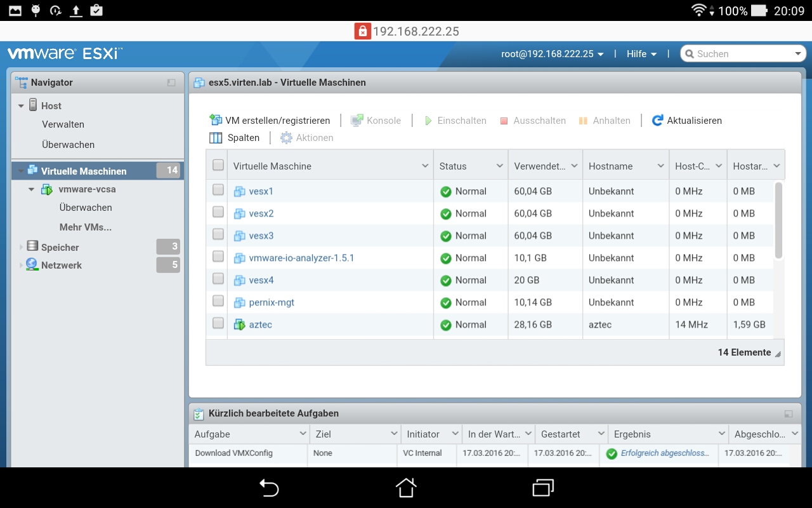Tap the Android recent apps button
This screenshot has height=508, width=812.
[x=543, y=488]
